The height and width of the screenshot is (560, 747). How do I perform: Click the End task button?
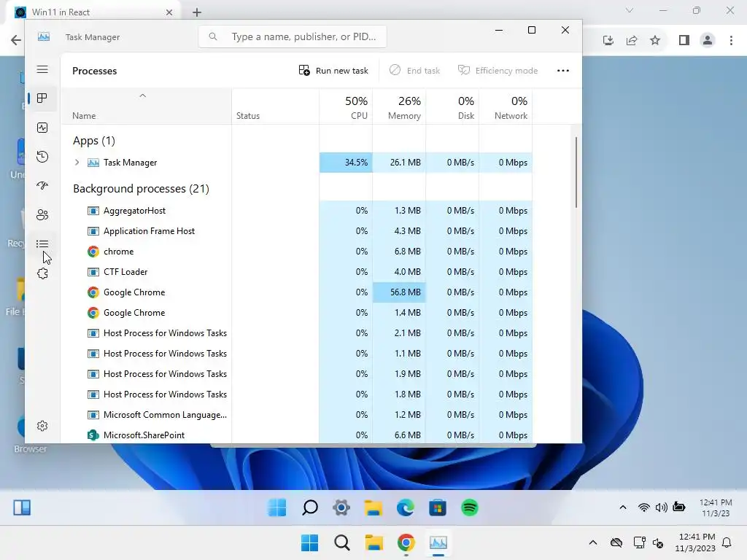click(414, 71)
